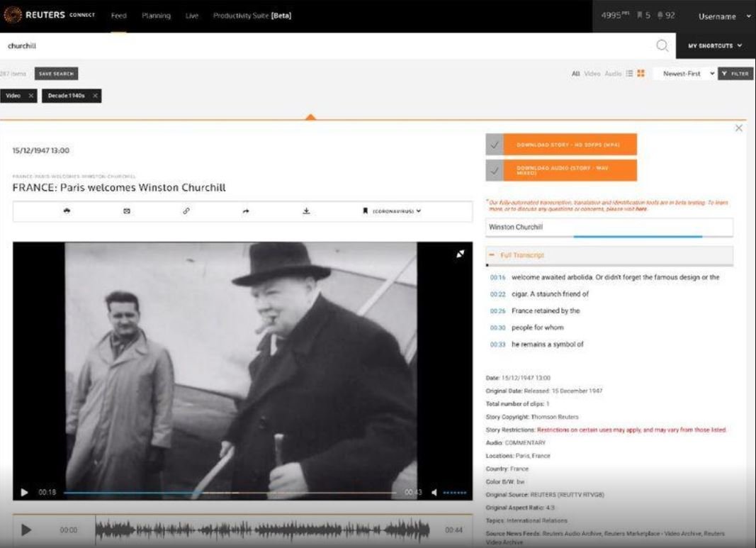
Task: Mute the video speaker icon
Action: coord(434,493)
